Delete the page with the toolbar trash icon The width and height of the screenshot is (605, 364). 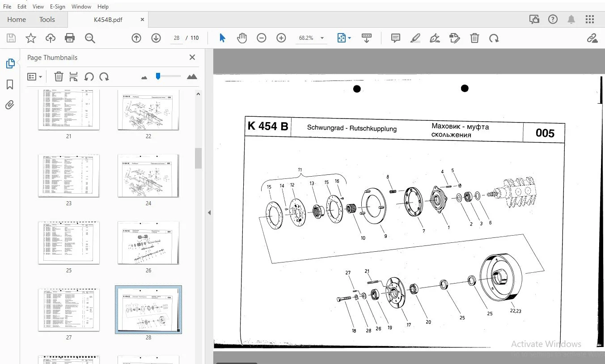(474, 38)
